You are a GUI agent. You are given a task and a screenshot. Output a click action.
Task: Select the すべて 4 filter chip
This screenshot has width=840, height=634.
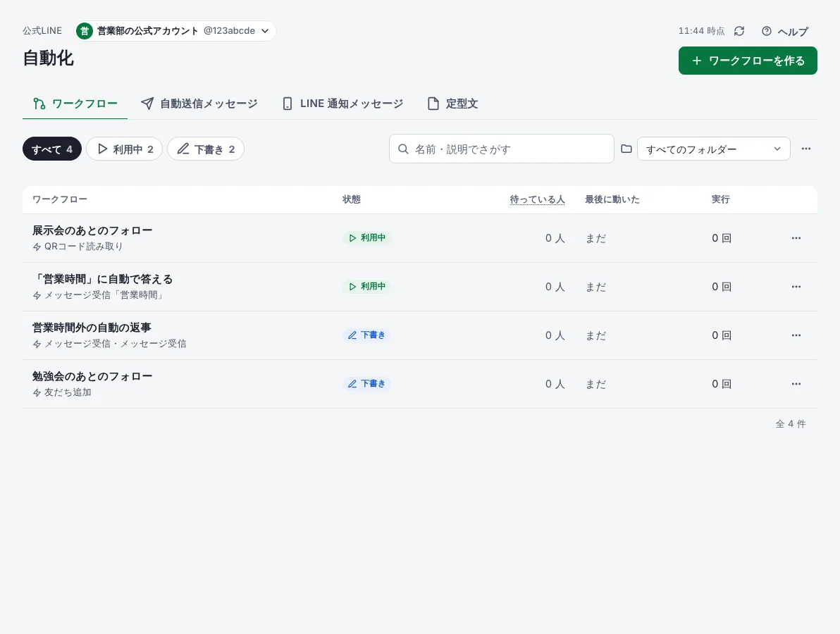click(x=52, y=149)
